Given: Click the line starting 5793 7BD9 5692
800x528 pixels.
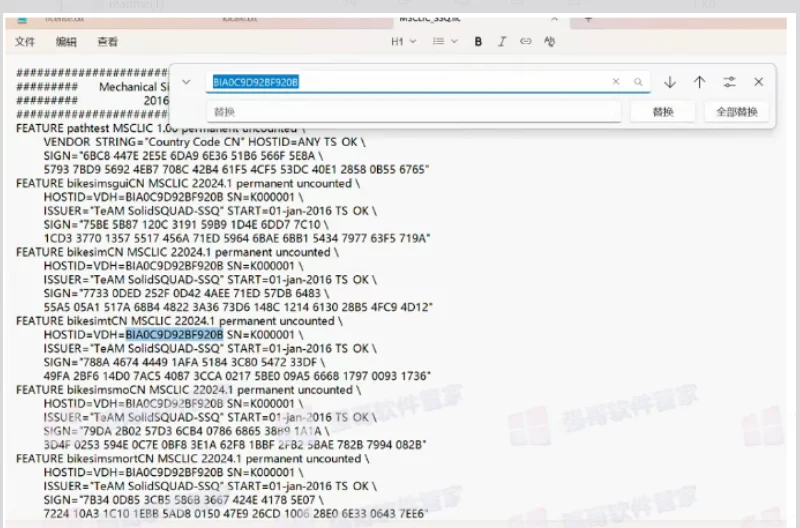Looking at the screenshot, I should point(236,169).
